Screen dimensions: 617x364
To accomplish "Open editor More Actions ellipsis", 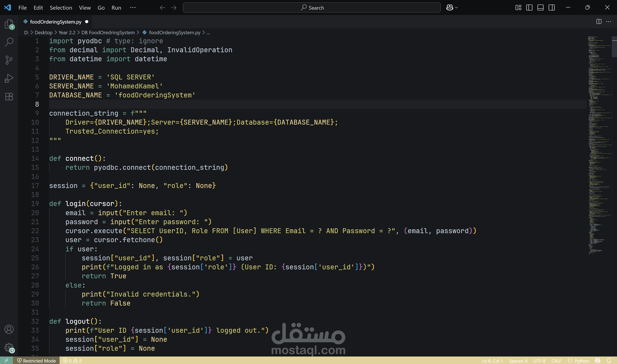I will click(x=609, y=22).
